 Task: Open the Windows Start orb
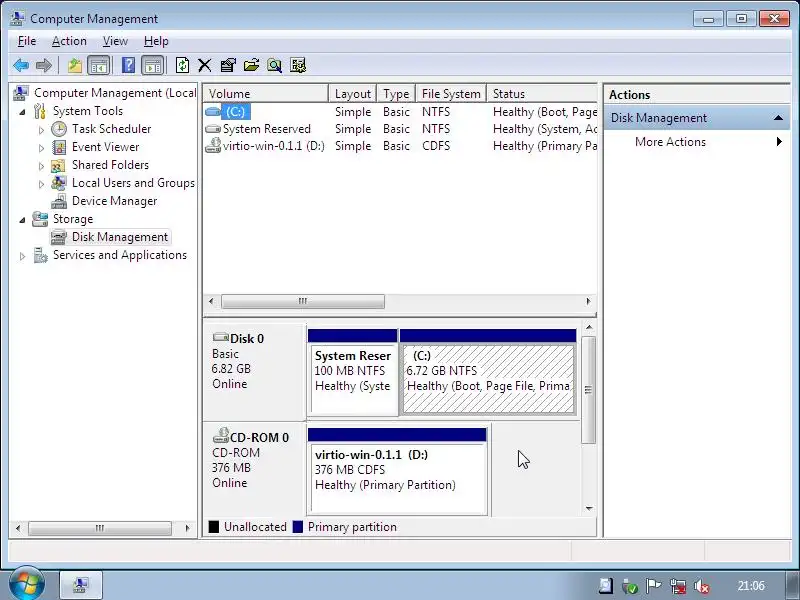click(27, 584)
